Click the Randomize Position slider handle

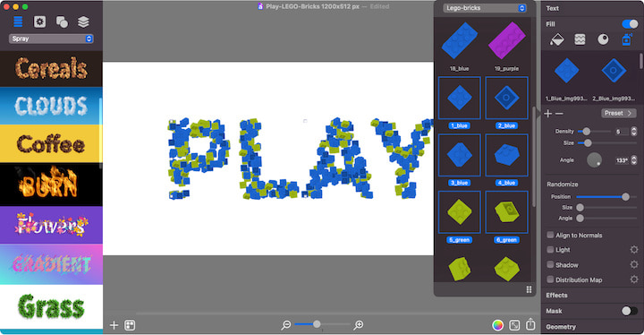point(625,197)
